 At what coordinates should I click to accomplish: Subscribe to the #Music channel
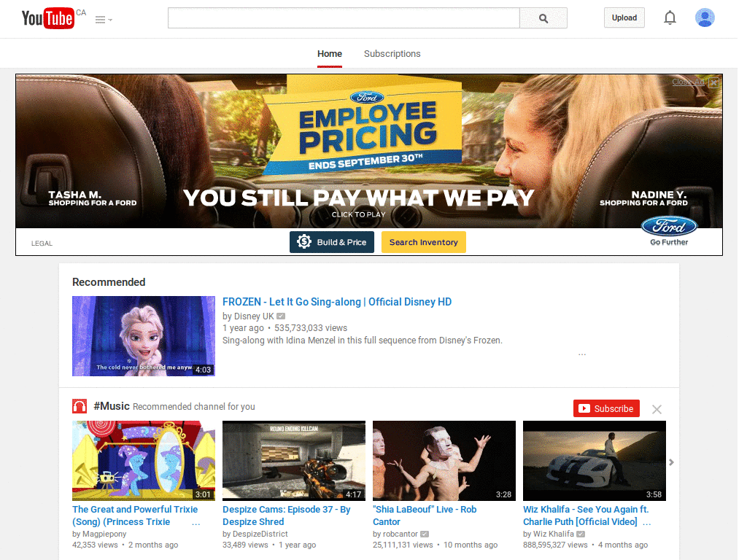tap(606, 408)
